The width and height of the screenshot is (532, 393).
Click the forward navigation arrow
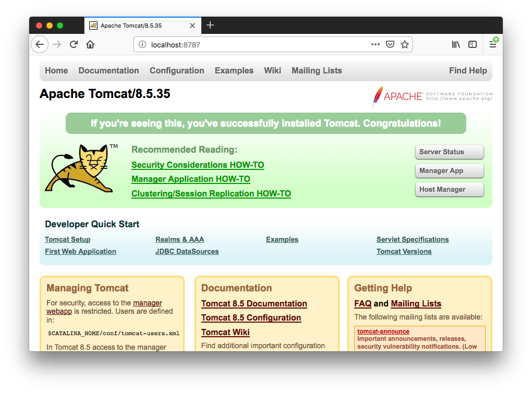pos(57,44)
